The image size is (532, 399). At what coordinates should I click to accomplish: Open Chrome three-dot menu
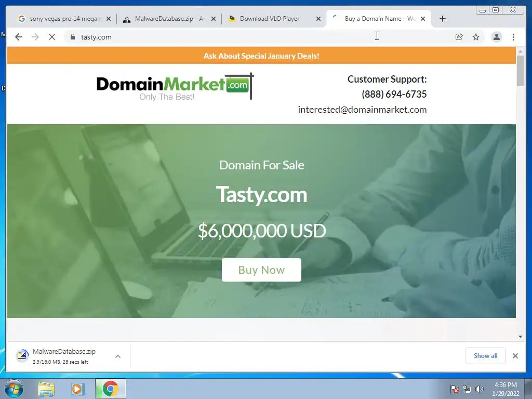(513, 37)
